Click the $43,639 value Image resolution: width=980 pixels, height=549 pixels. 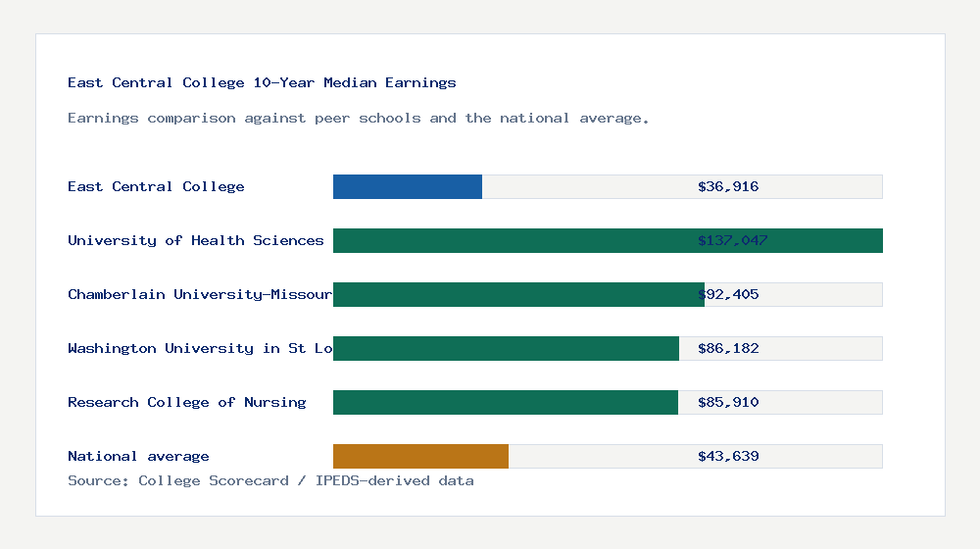[728, 456]
